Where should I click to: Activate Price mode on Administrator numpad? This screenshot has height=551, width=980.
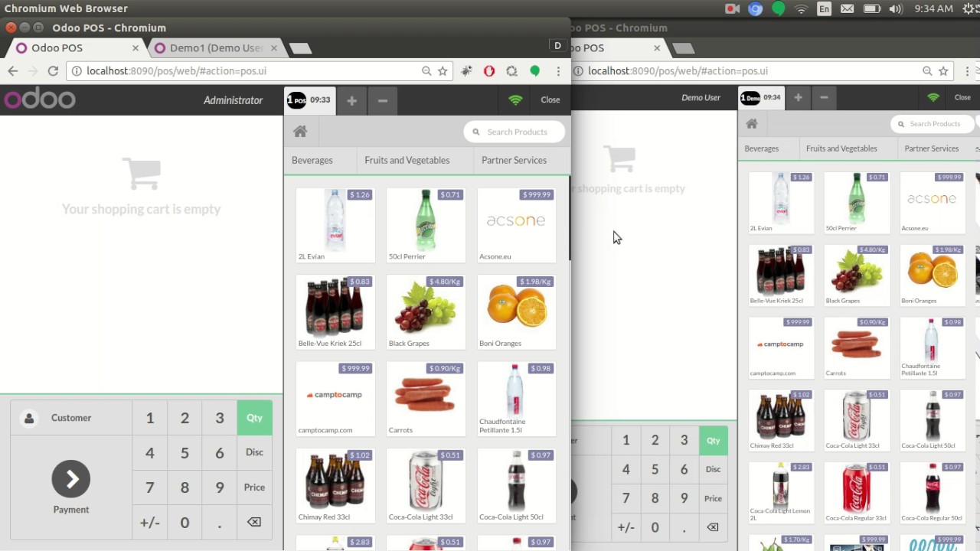pos(254,487)
